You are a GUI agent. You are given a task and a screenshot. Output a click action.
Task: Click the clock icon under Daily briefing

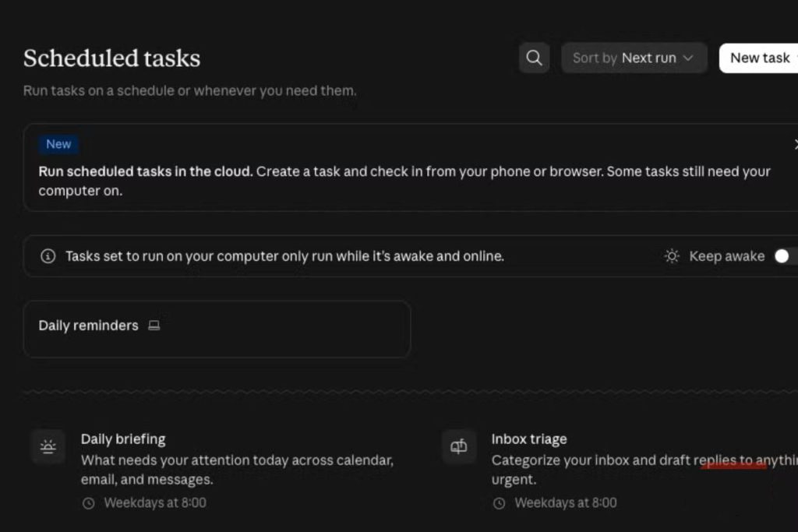89,503
